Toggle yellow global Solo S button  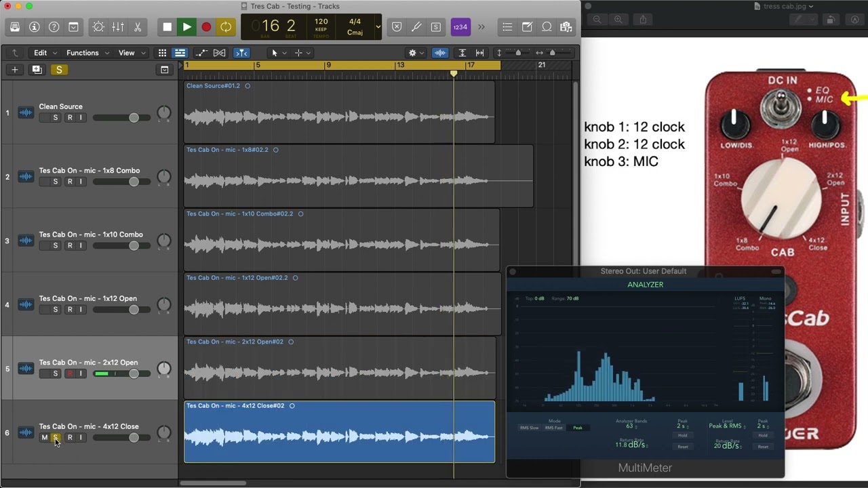click(x=59, y=70)
